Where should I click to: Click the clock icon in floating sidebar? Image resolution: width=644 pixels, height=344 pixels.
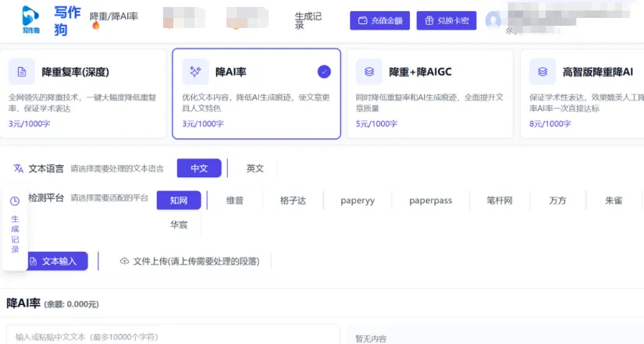click(15, 201)
